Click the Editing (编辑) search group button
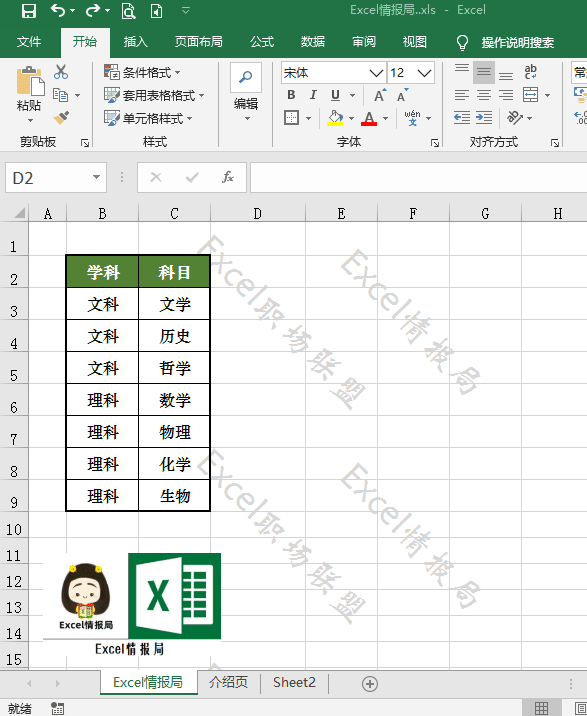This screenshot has width=587, height=716. point(246,94)
